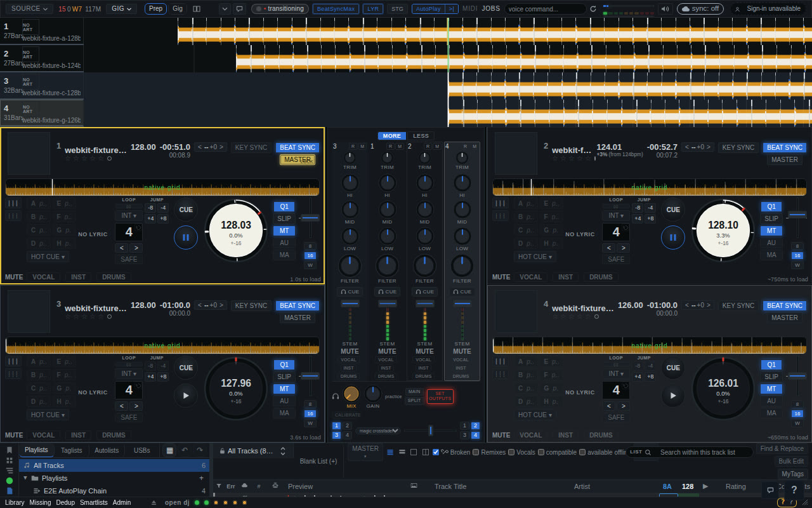
Task: Open the HOT CUE dropdown on deck 1
Action: click(48, 257)
